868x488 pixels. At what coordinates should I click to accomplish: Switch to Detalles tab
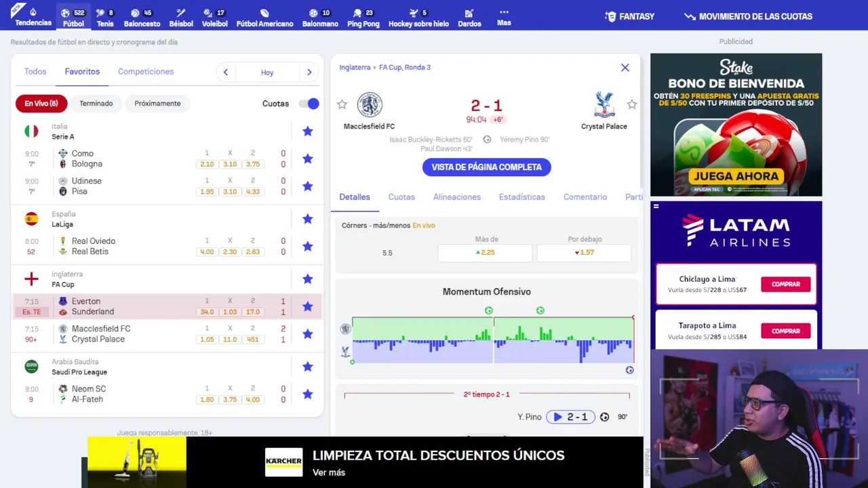click(x=355, y=197)
